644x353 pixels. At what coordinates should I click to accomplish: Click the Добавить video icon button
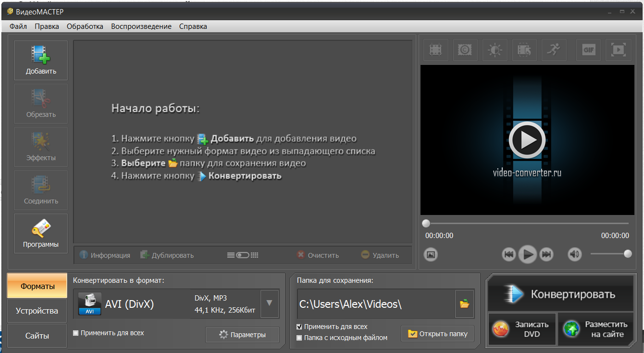[41, 60]
